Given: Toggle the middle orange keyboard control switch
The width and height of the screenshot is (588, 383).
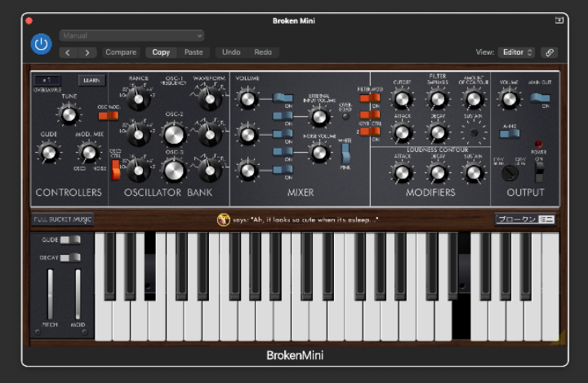Looking at the screenshot, I should 370,115.
